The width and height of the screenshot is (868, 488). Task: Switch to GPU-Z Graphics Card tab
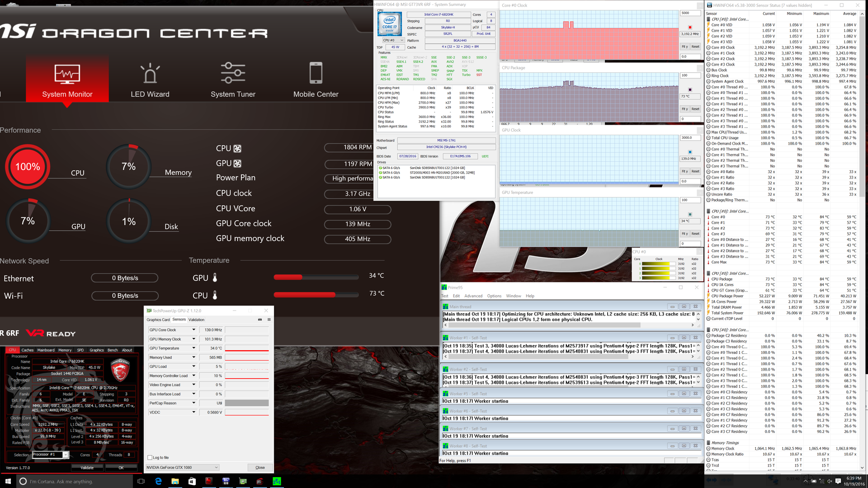tap(158, 319)
